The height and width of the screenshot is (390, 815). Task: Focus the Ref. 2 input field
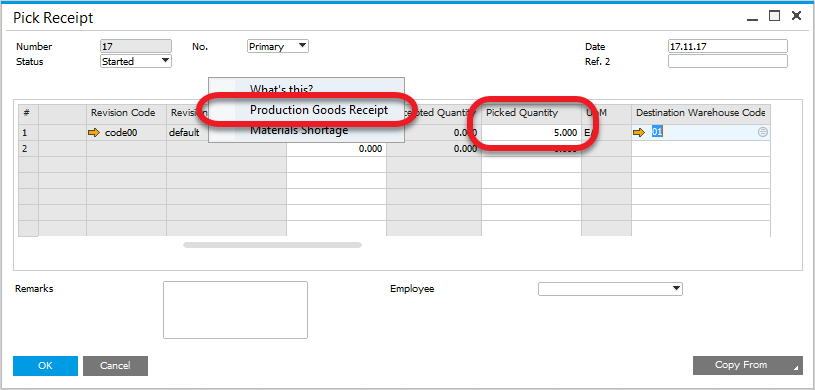coord(728,61)
